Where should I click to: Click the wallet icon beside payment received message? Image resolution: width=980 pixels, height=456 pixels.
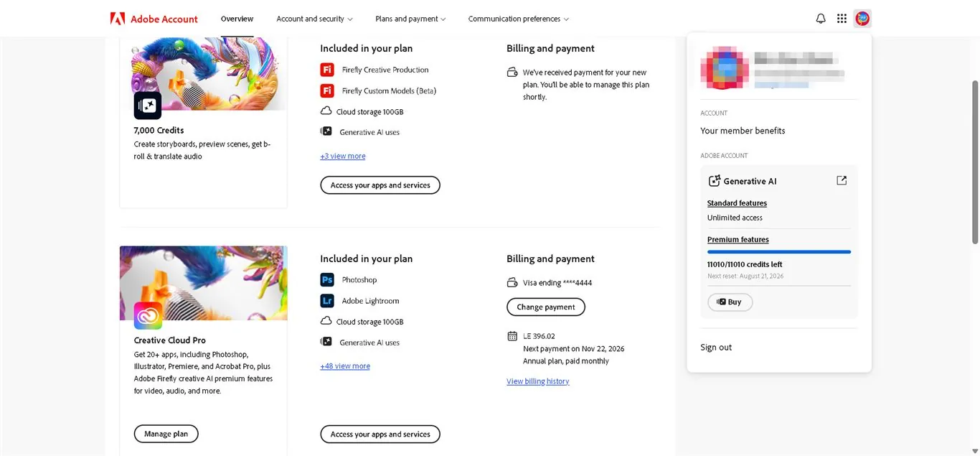pyautogui.click(x=512, y=73)
